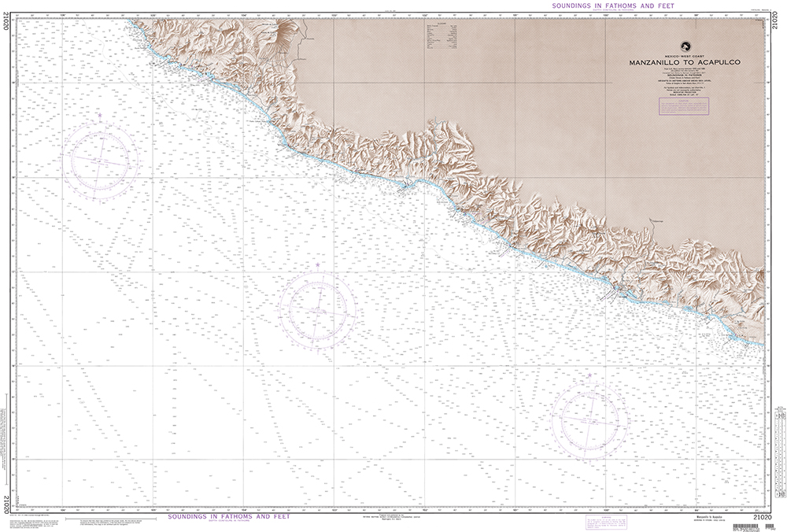Click the anchor symbol near Acapulco harbor
This screenshot has height=532, width=787.
click(735, 334)
